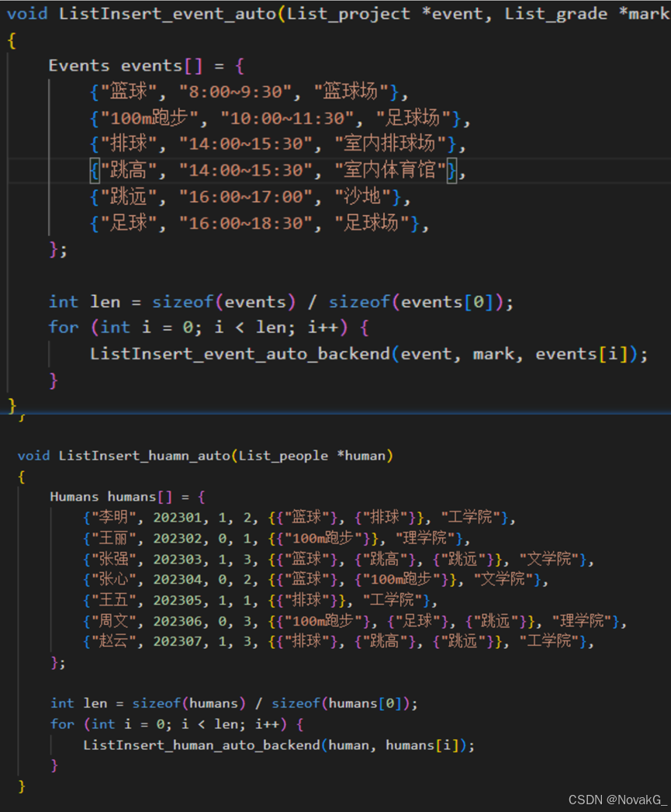Click the "足球场" string in the 足球 row
Image resolution: width=671 pixels, height=812 pixels.
tap(372, 224)
